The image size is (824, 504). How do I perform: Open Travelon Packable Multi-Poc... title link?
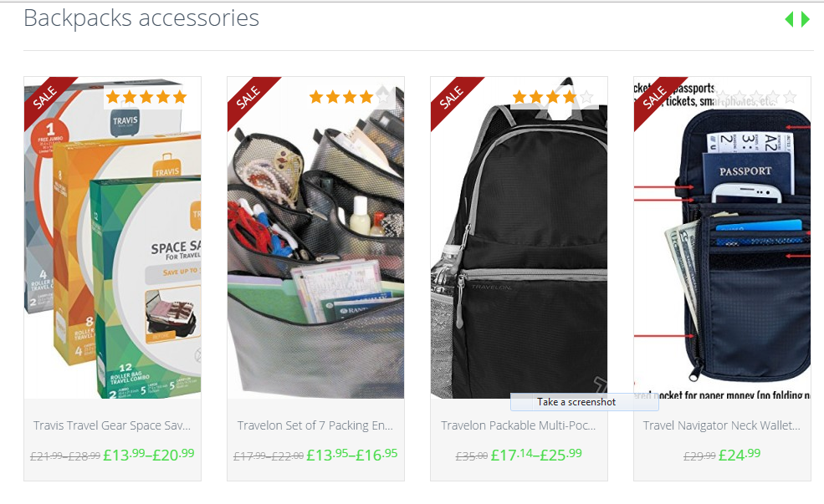tap(518, 425)
